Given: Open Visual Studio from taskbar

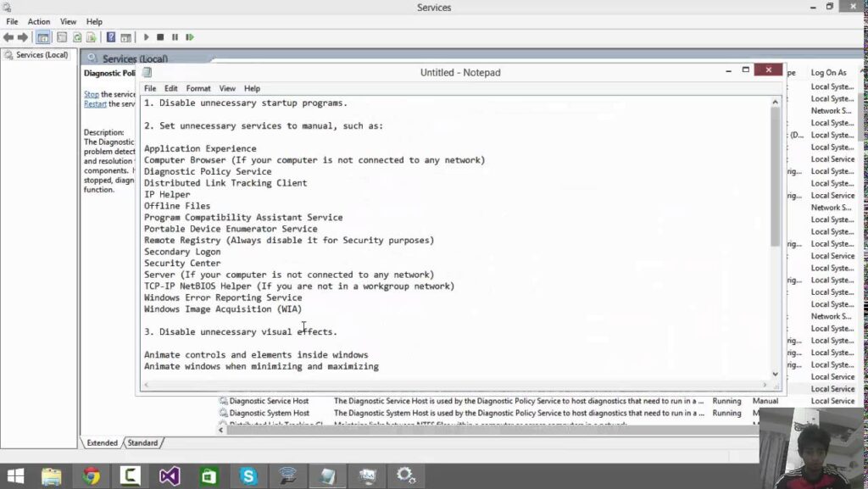Looking at the screenshot, I should tap(170, 475).
